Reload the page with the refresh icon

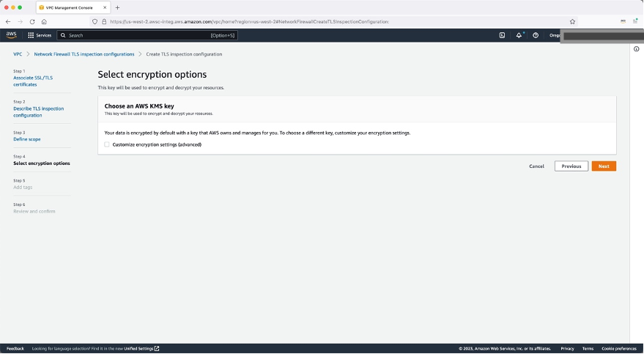tap(32, 21)
